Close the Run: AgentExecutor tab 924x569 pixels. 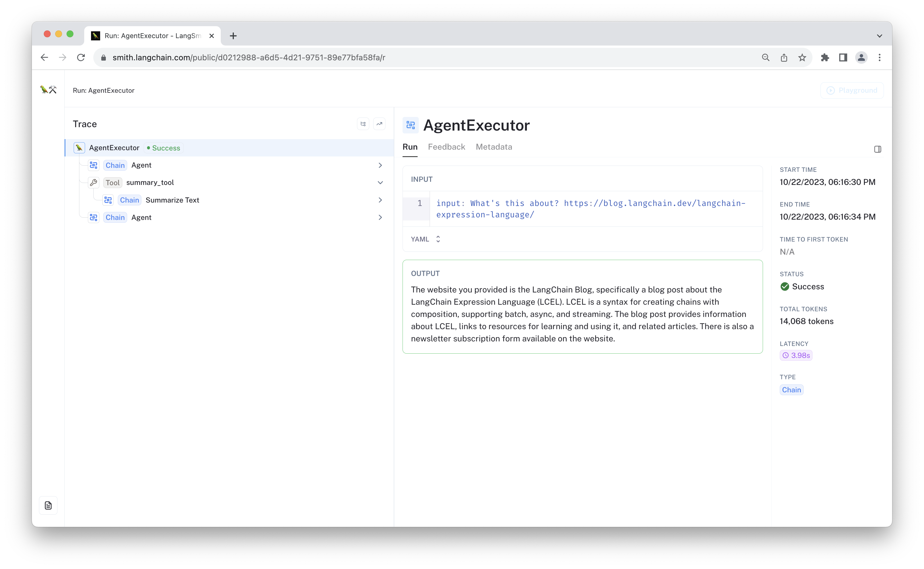click(212, 36)
